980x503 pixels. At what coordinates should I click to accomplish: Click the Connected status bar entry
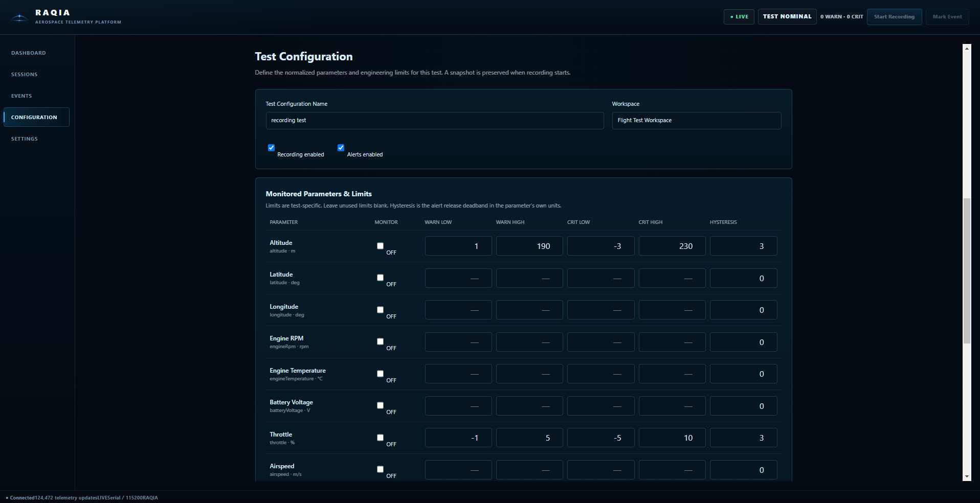click(20, 498)
